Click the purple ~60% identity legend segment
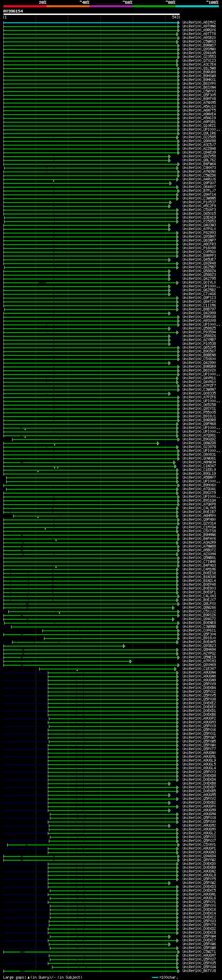222x980 pixels. 111,6
